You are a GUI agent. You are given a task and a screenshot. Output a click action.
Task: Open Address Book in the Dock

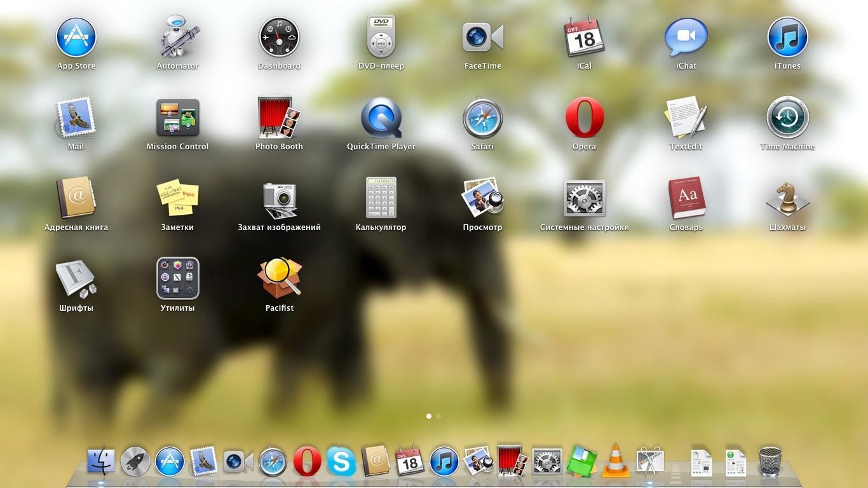tap(376, 461)
